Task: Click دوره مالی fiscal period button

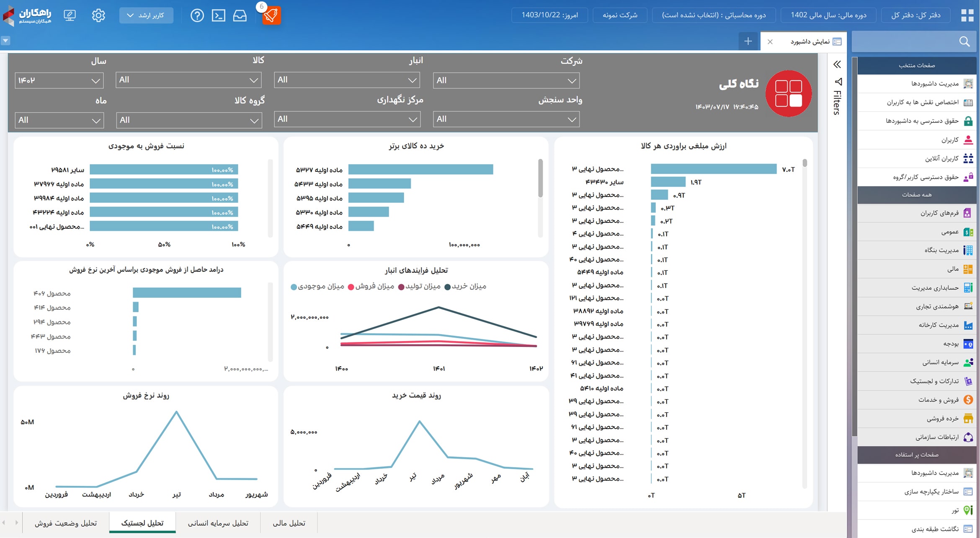Action: 828,15
